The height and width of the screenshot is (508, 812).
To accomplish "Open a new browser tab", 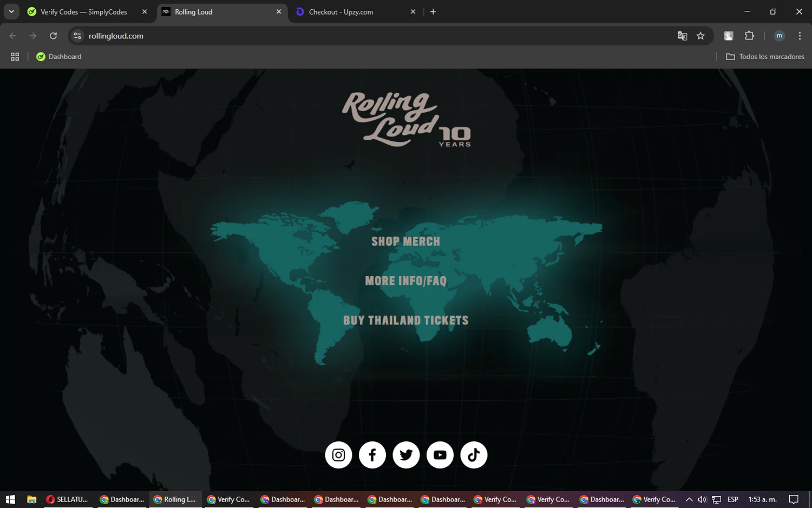I will click(x=433, y=12).
